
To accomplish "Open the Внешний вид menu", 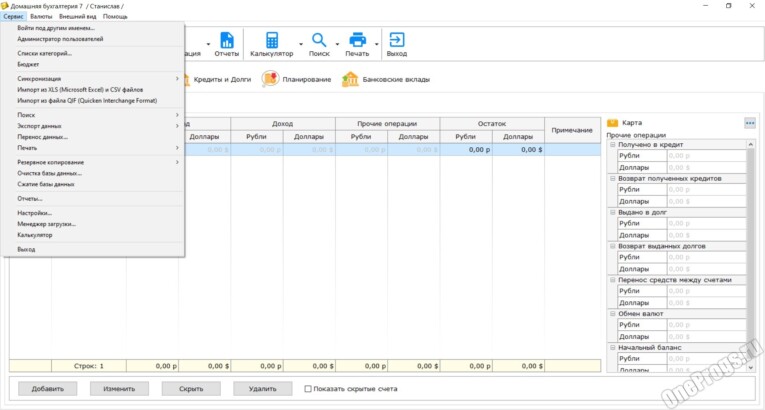I will pyautogui.click(x=78, y=17).
